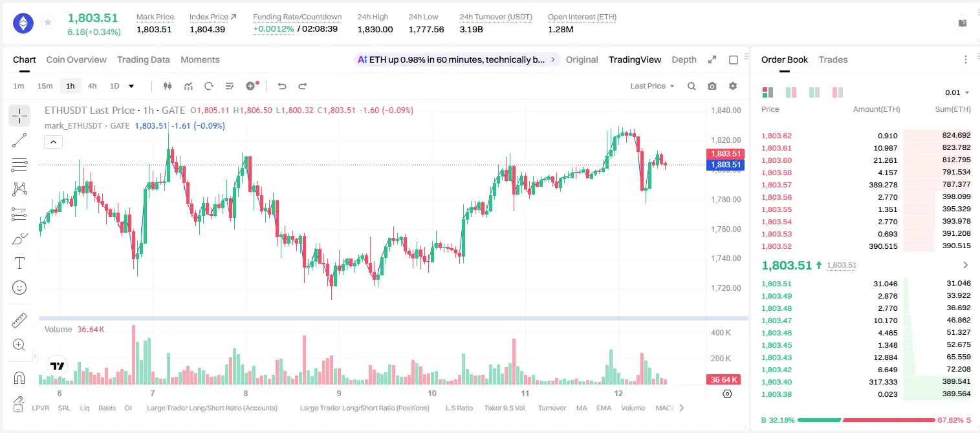Select the trend line drawing tool
Viewport: 980px width, 433px height.
tap(19, 140)
